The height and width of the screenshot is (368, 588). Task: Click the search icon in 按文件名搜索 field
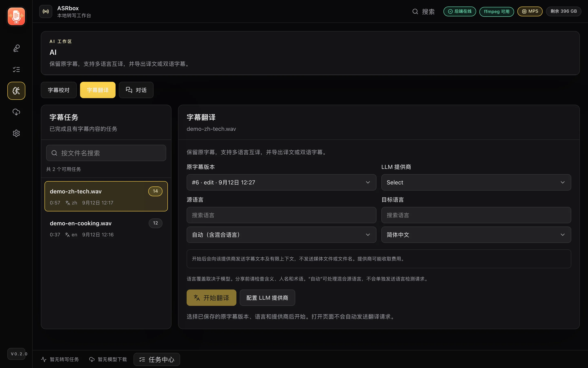coord(54,153)
